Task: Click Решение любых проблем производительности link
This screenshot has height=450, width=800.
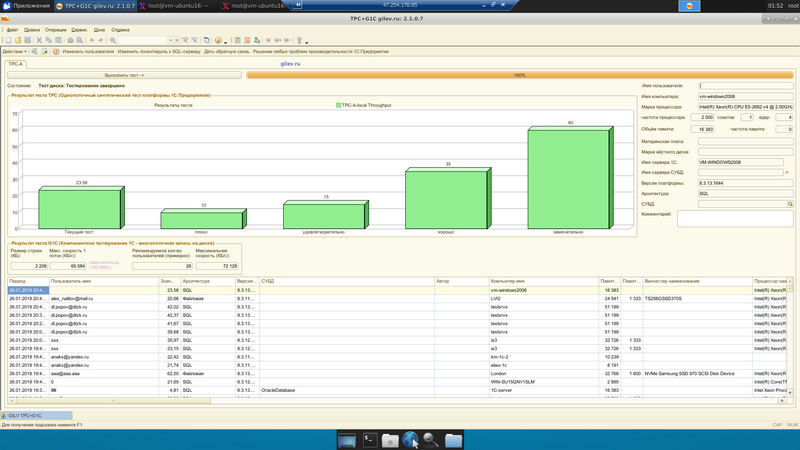Action: tap(320, 52)
